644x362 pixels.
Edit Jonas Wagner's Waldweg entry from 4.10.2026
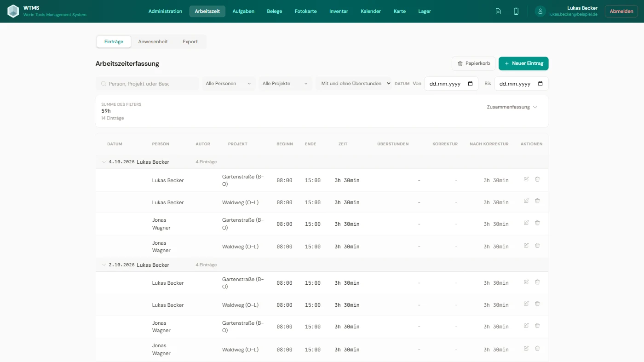(x=526, y=246)
